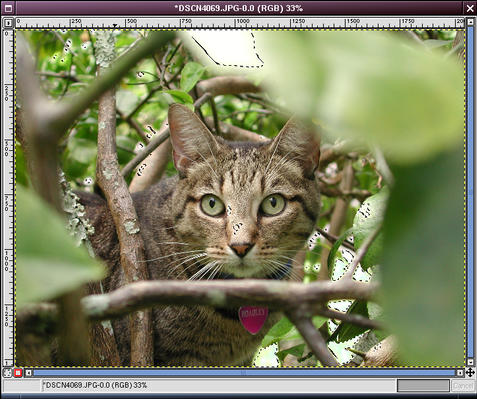Enable the red Quick Mask button
This screenshot has height=399, width=477.
point(18,373)
